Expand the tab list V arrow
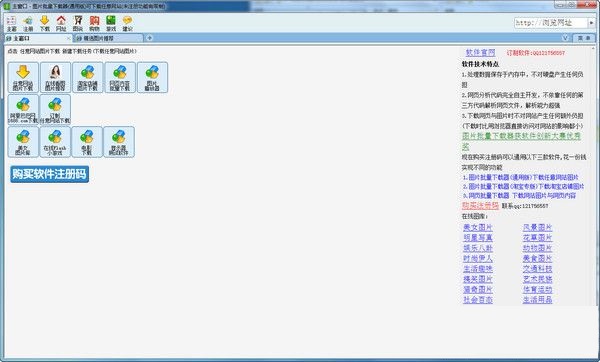Image resolution: width=600 pixels, height=362 pixels. 565,38
